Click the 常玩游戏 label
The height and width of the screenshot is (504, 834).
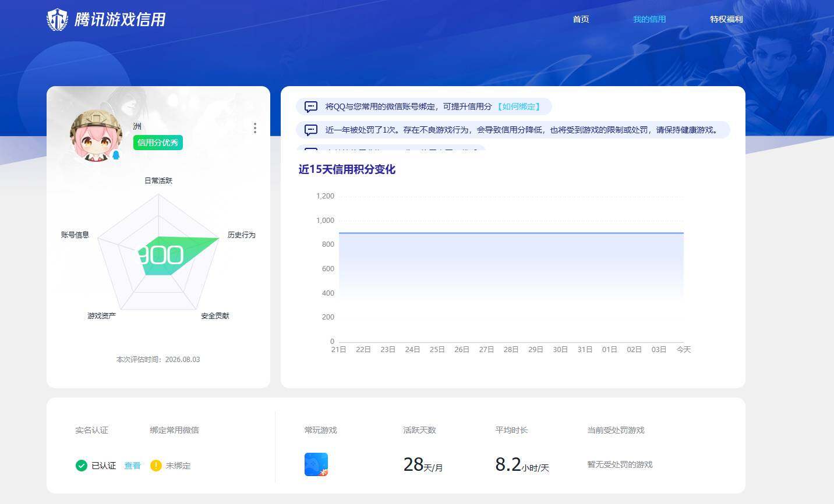(320, 430)
